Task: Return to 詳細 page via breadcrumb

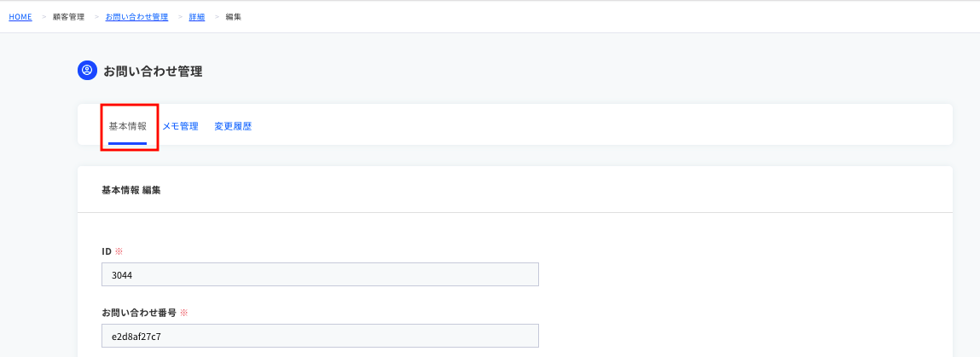Action: [197, 17]
